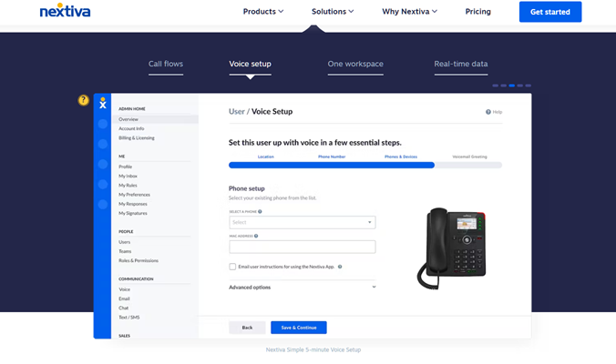This screenshot has width=616, height=364.
Task: Open Email under Communication
Action: (x=124, y=298)
